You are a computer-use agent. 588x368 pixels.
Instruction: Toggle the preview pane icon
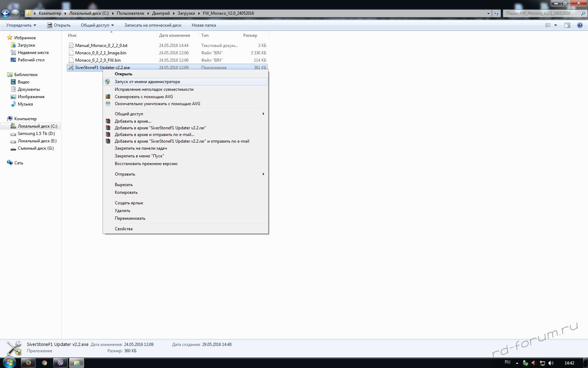tap(567, 25)
